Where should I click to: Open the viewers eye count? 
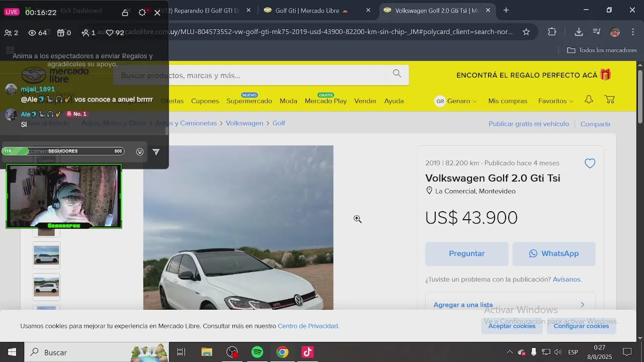click(x=32, y=33)
